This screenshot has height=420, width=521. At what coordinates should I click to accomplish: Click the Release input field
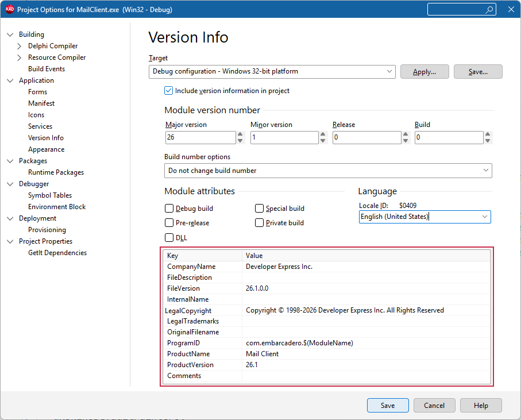(366, 137)
